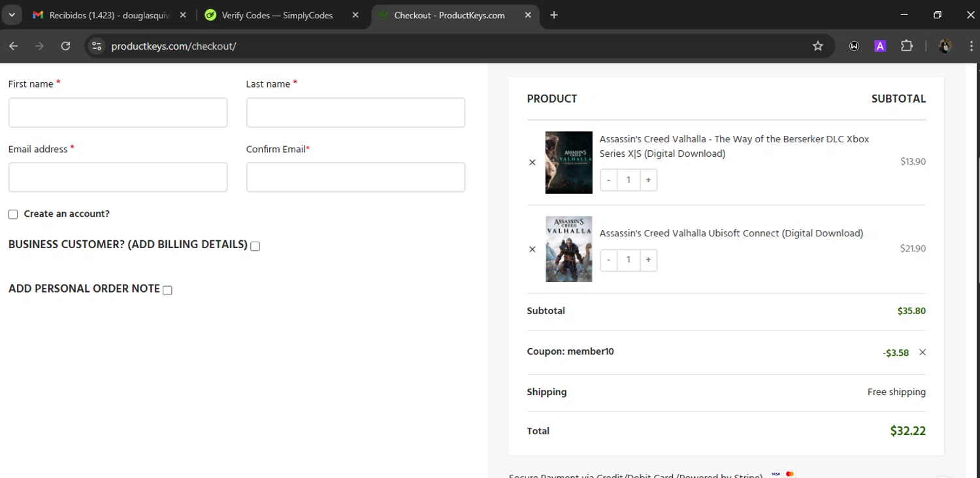980x478 pixels.
Task: Remove Valhalla Ubisoft Connect item from order
Action: tap(532, 249)
